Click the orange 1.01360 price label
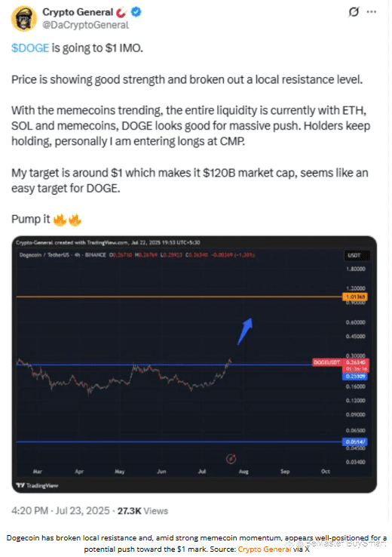The width and height of the screenshot is (392, 557). 355,297
